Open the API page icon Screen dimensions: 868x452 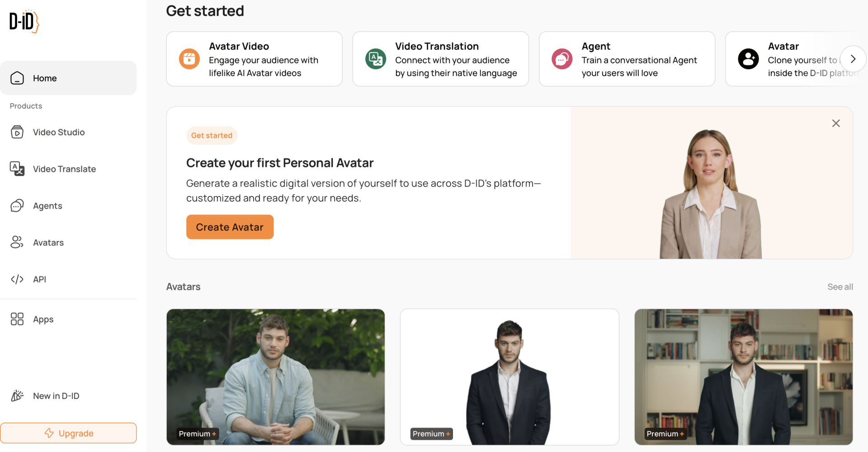[x=17, y=279]
